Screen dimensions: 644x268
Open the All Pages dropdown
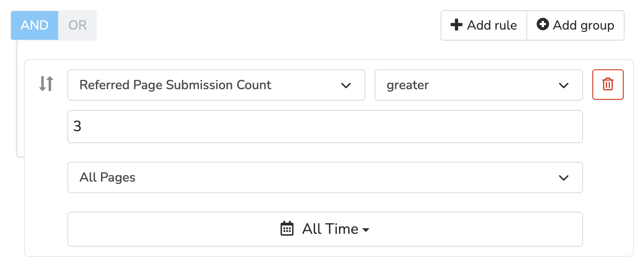coord(325,177)
